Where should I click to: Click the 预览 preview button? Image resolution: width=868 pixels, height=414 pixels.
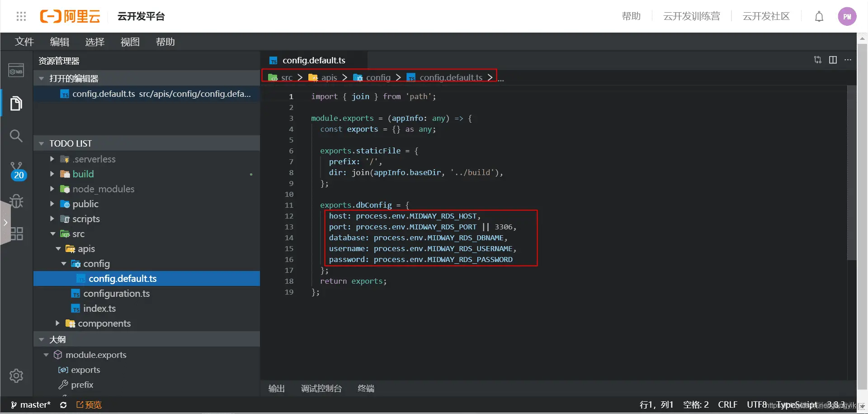pos(89,405)
